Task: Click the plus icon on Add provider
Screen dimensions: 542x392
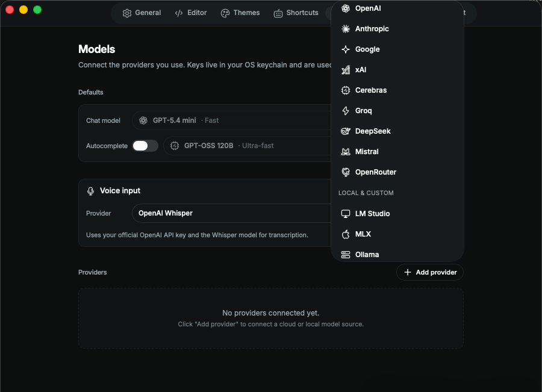Action: pos(408,272)
